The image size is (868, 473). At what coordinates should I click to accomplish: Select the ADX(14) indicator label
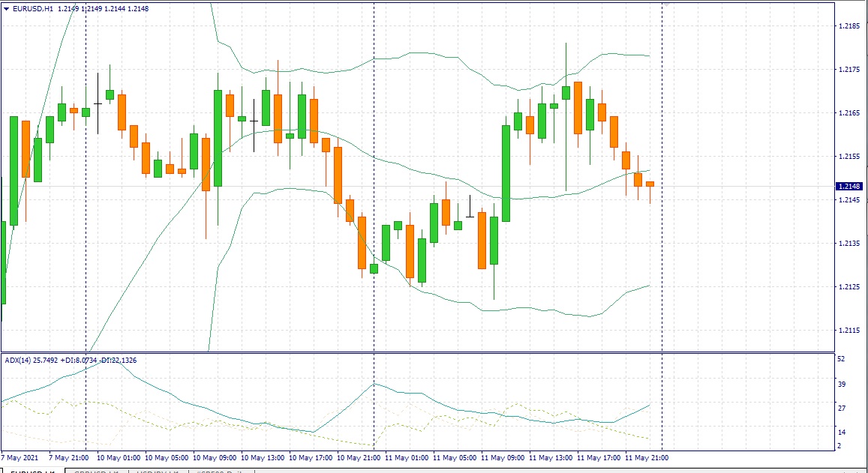[x=20, y=361]
